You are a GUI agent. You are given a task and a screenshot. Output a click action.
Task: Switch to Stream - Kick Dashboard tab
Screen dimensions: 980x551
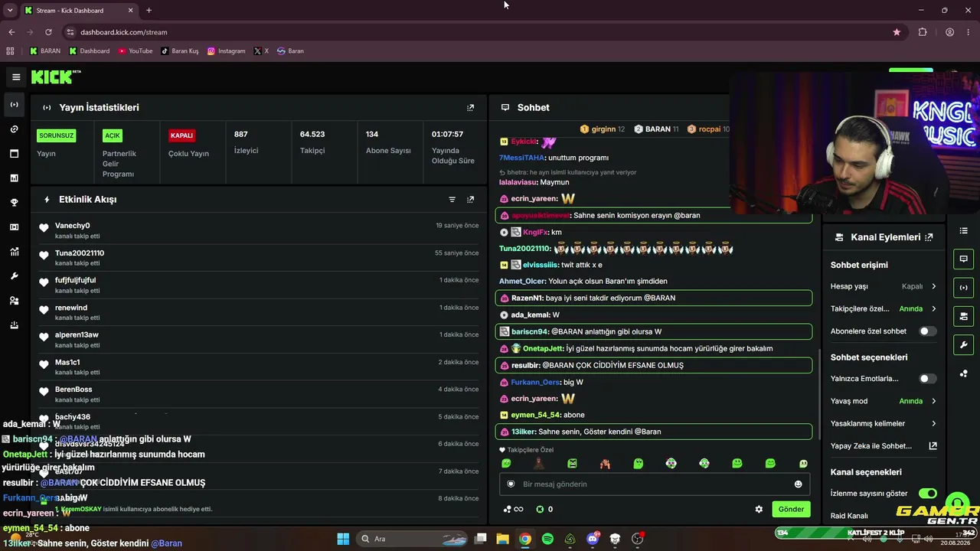coord(78,11)
